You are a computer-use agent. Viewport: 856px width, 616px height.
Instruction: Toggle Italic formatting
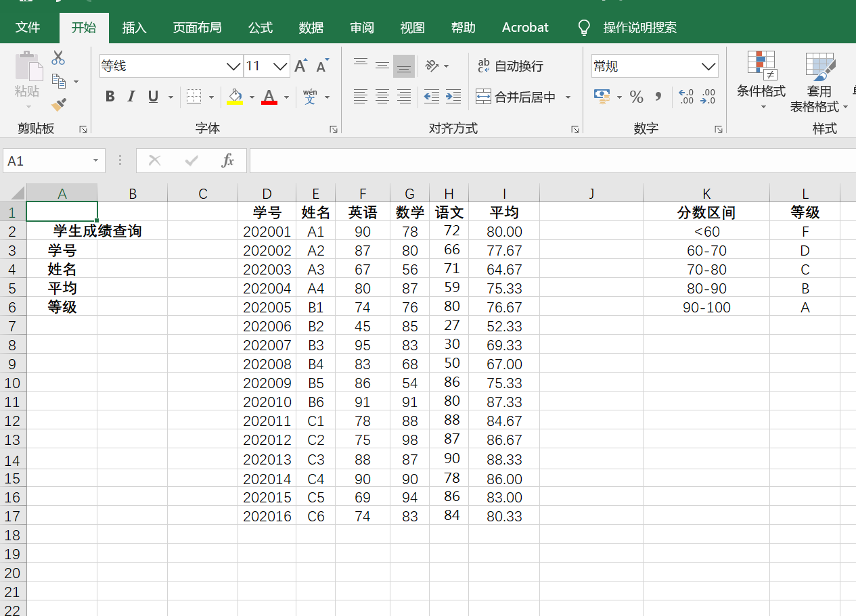(131, 97)
